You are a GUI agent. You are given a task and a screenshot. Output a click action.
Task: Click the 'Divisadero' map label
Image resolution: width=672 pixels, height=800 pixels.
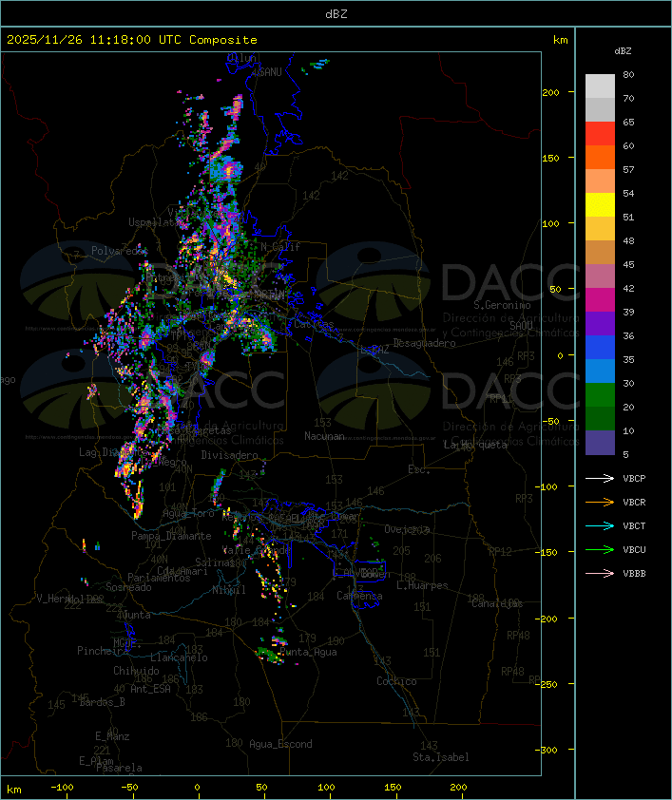(x=230, y=454)
